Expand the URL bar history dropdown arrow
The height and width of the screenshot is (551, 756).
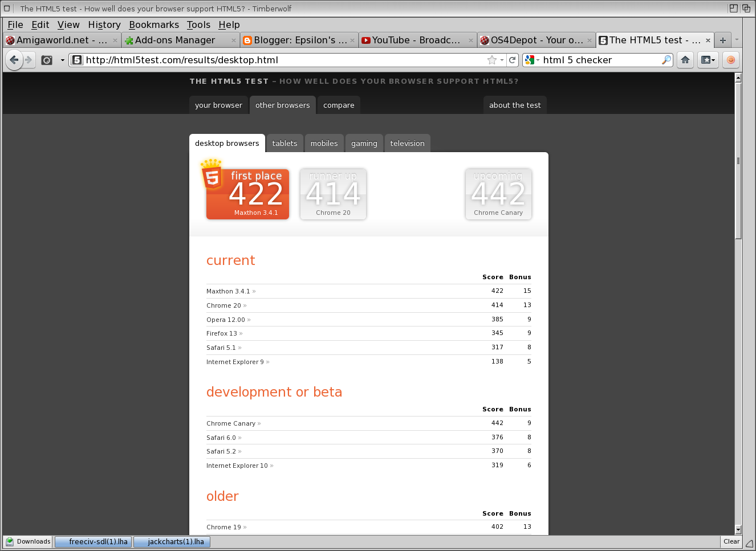tap(502, 60)
